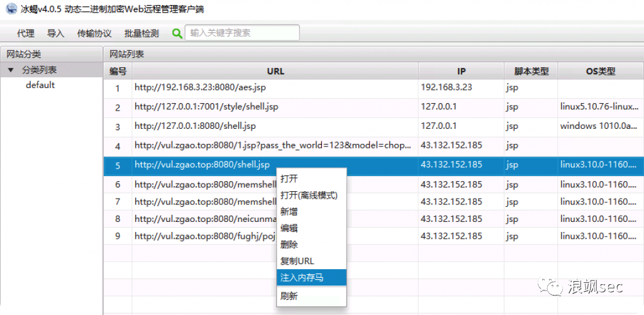
Task: Choose 注入内存马 from the context menu
Action: point(311,278)
